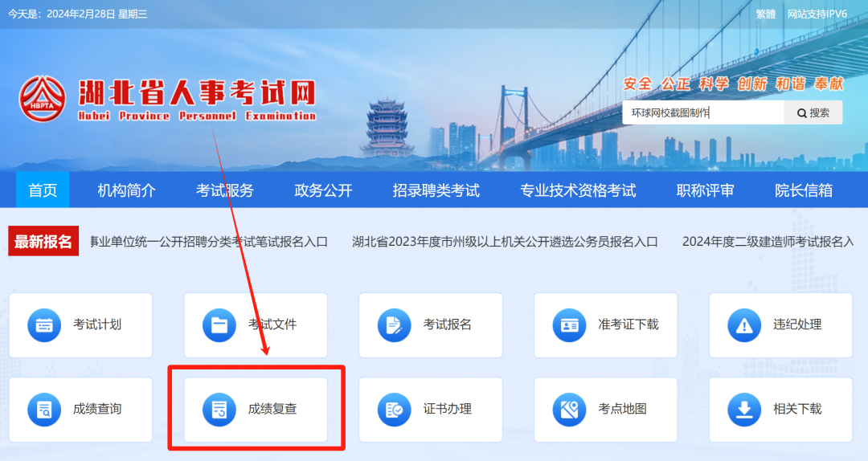This screenshot has height=461, width=868.
Task: Switch site to 繁體 version
Action: click(766, 14)
